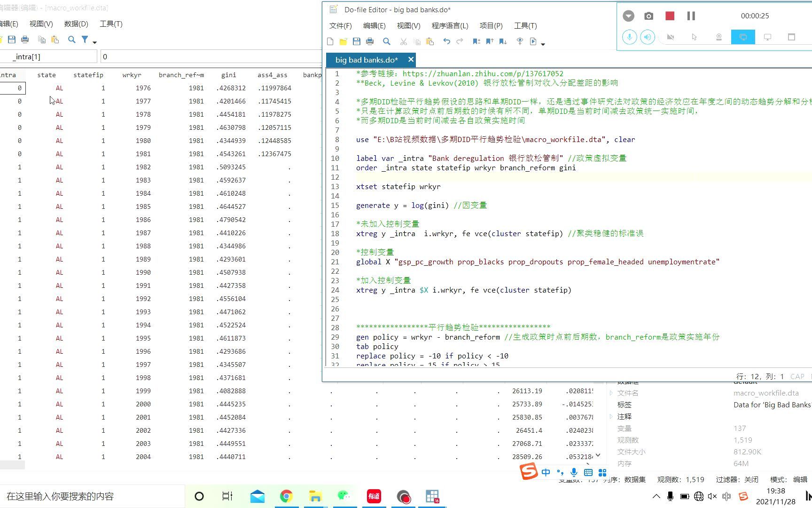
Task: Show hidden system tray icons
Action: (x=656, y=496)
